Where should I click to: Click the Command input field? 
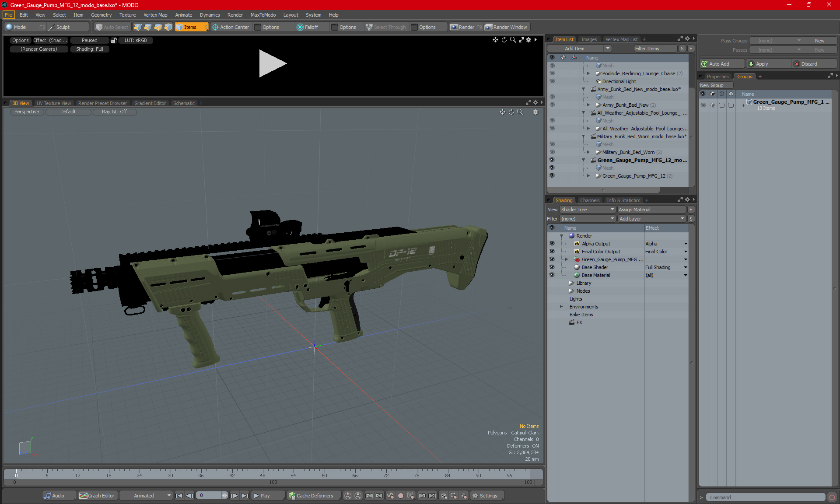click(766, 497)
